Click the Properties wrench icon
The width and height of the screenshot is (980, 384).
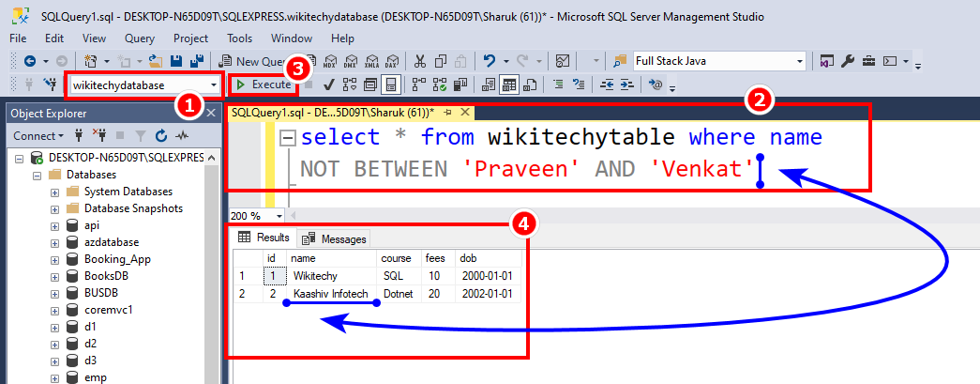click(x=848, y=61)
